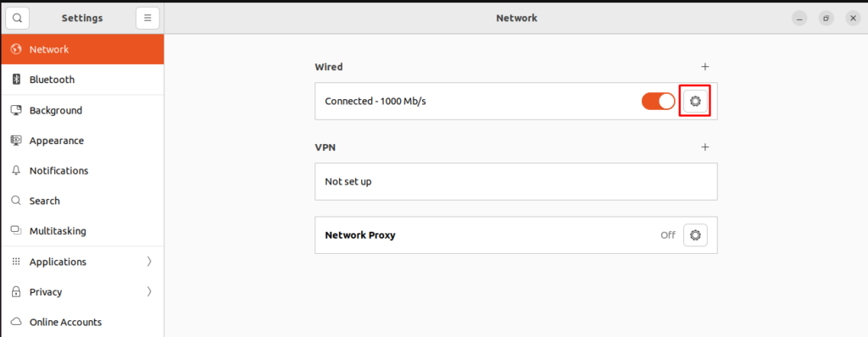The width and height of the screenshot is (868, 337).
Task: Open the Wired connection gear settings
Action: 695,102
